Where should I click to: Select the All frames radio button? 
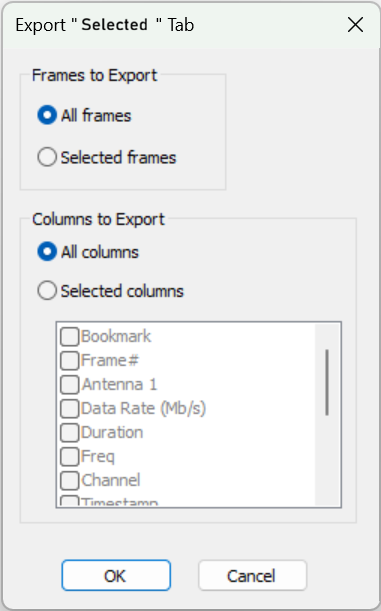(47, 115)
